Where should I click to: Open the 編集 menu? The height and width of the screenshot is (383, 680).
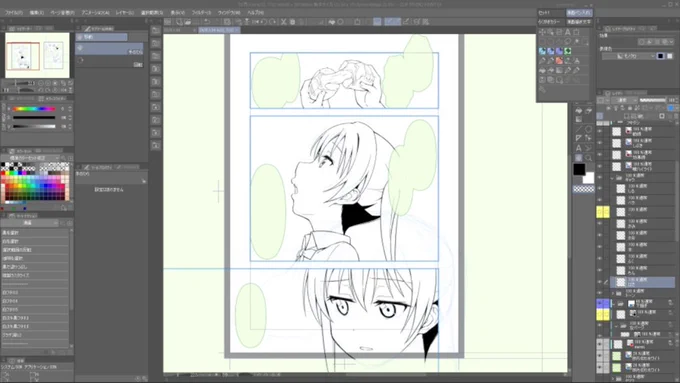(x=36, y=13)
